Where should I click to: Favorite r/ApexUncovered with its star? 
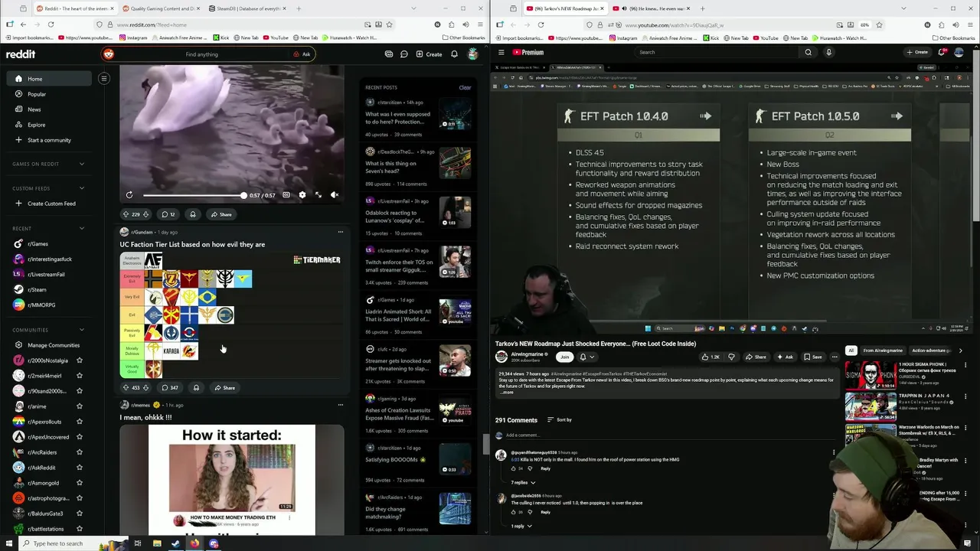coord(80,437)
